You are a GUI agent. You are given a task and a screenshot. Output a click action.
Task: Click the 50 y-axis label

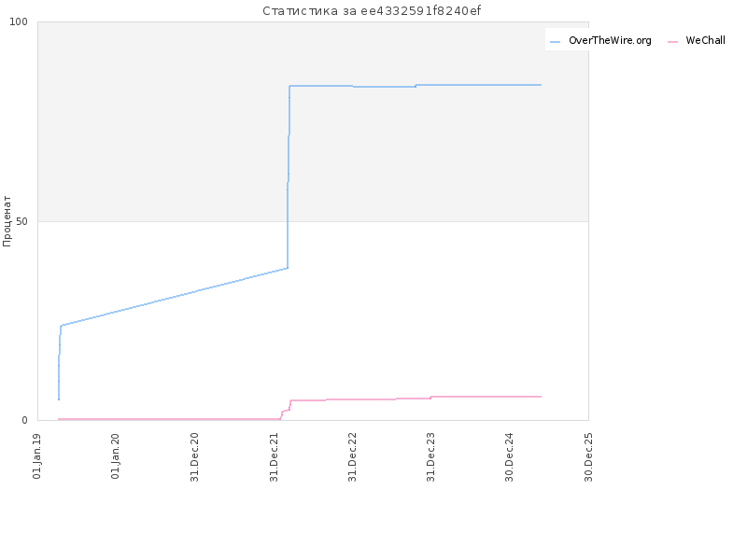pos(21,221)
